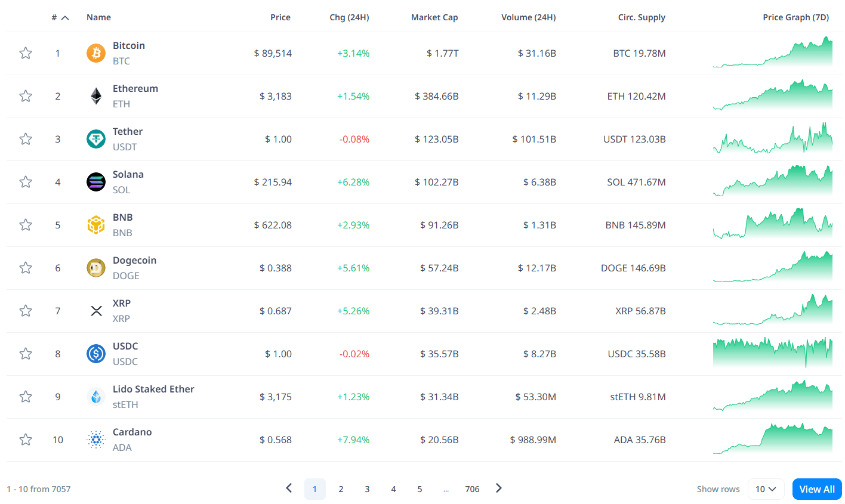Sort by rank using the # column arrow

point(65,18)
